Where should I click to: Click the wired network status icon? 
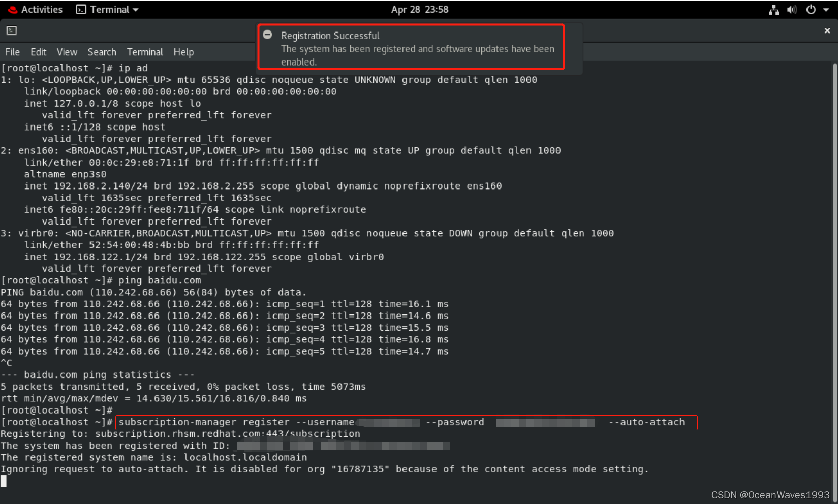point(773,10)
